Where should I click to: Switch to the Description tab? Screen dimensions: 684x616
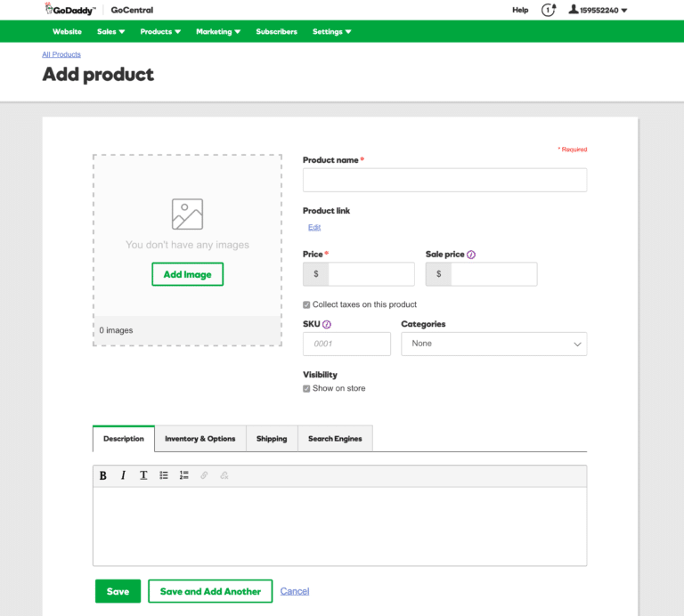tap(124, 439)
